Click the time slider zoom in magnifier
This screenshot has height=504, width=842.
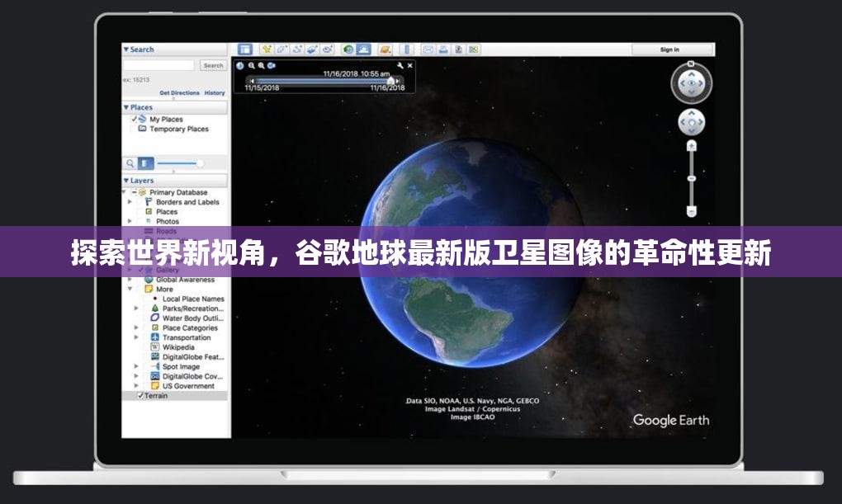tap(261, 66)
